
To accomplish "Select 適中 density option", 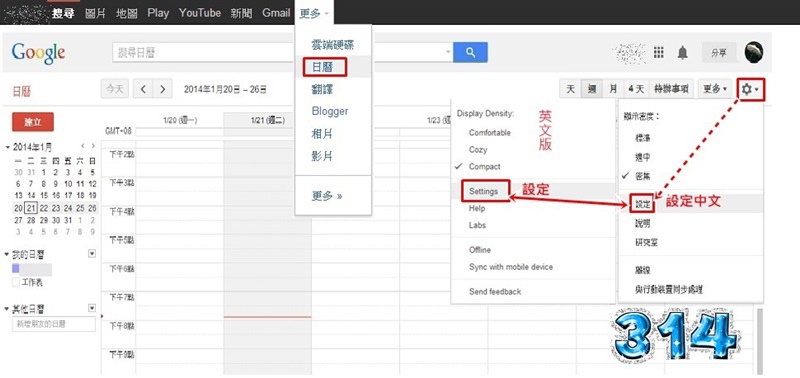I will pyautogui.click(x=642, y=157).
